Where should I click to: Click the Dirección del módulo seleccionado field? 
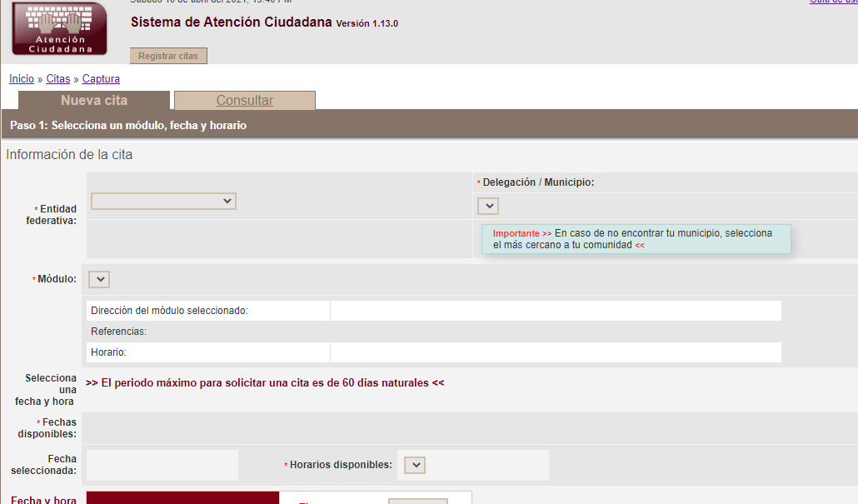pos(555,311)
